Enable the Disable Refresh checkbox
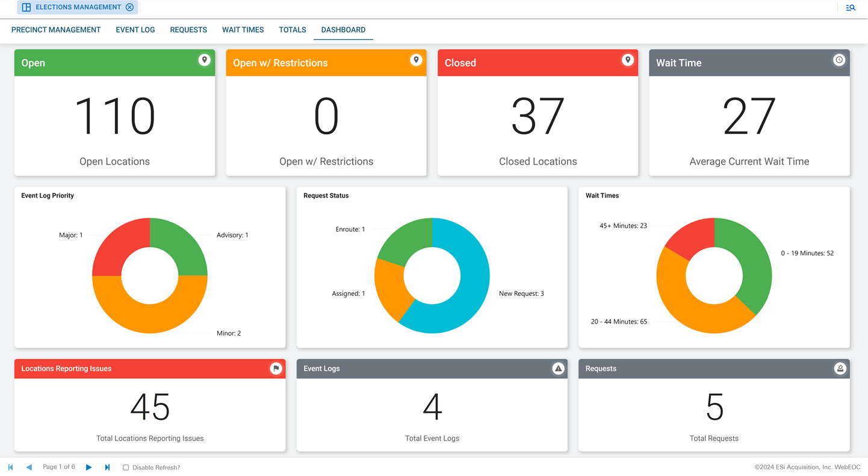This screenshot has height=476, width=868. point(125,467)
